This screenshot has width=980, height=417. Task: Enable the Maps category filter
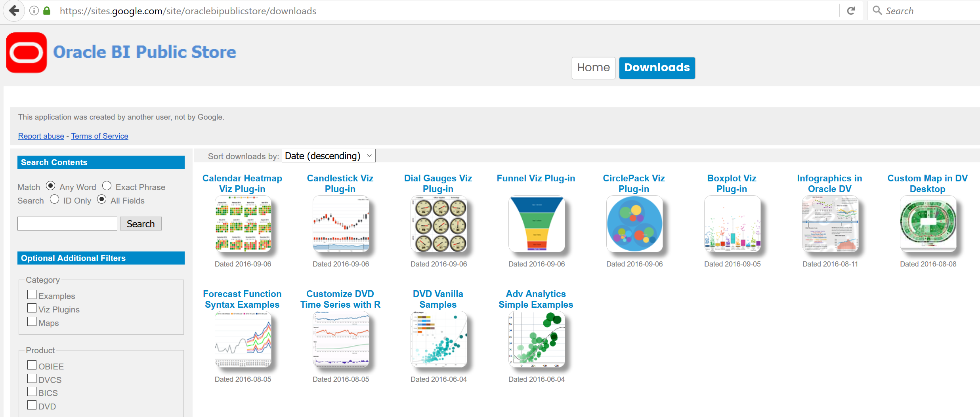[32, 321]
